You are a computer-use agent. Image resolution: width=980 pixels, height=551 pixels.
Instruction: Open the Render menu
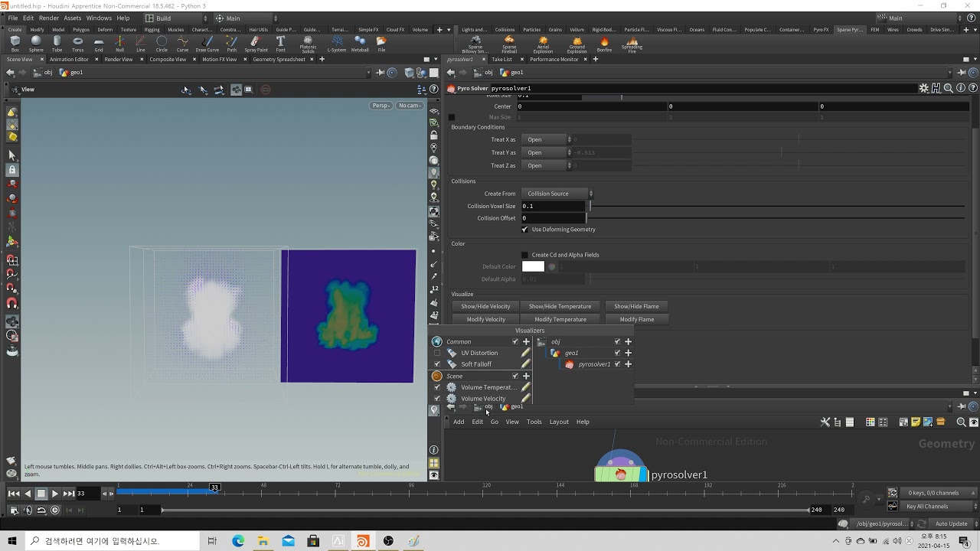click(49, 18)
